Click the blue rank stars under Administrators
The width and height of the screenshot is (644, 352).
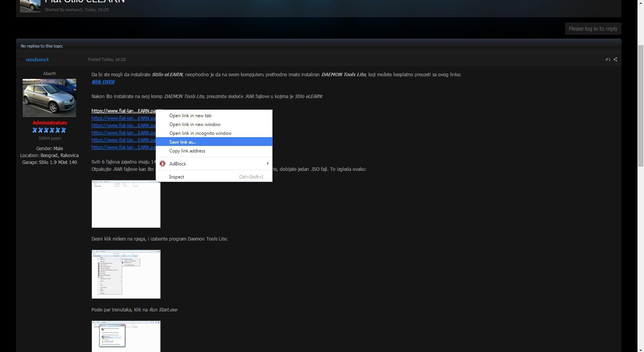pyautogui.click(x=49, y=130)
